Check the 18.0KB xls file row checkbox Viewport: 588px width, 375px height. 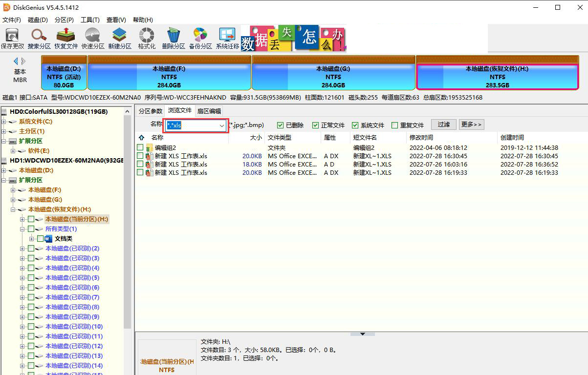(140, 164)
